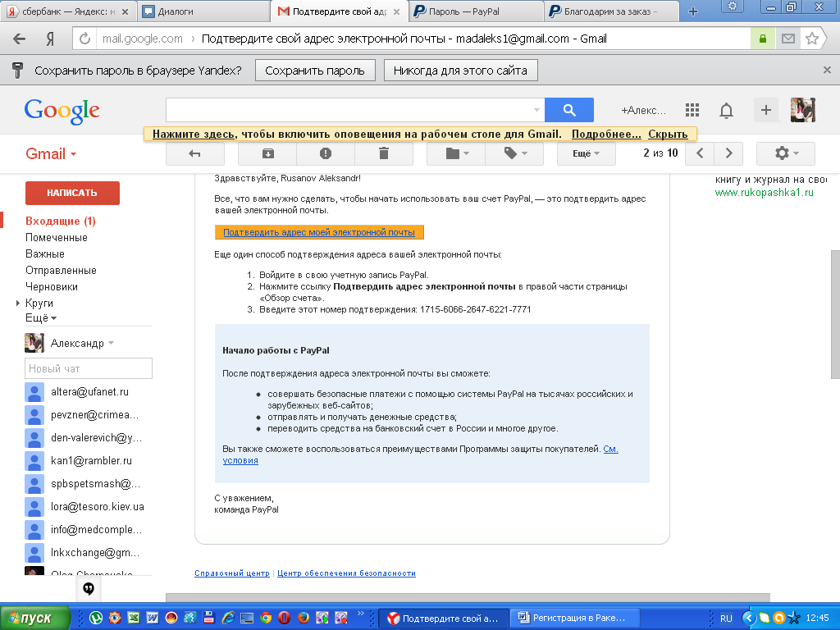Switch to the 'Пароль — PayPal' tab
Image resolution: width=840 pixels, height=630 pixels.
click(x=477, y=11)
